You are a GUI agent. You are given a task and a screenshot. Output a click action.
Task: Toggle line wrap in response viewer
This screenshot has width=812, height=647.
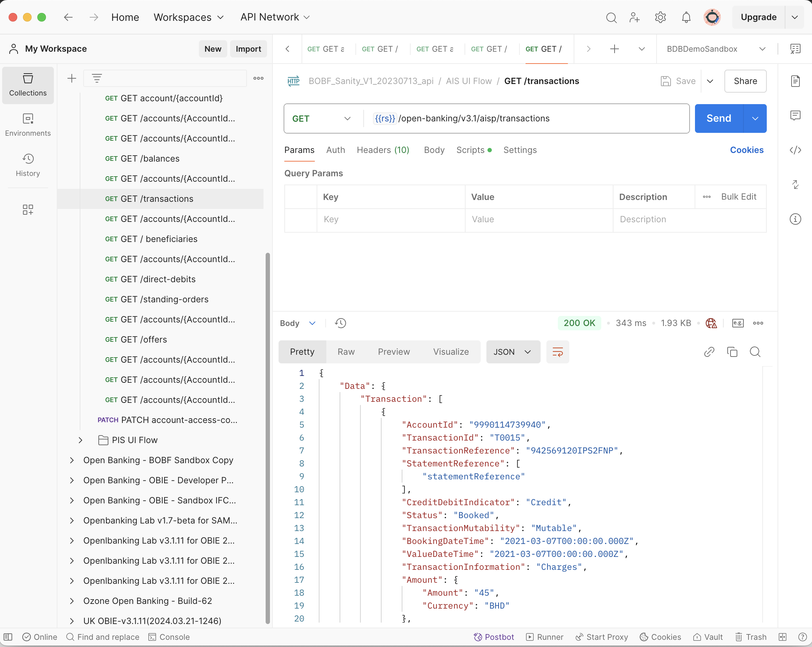click(557, 352)
